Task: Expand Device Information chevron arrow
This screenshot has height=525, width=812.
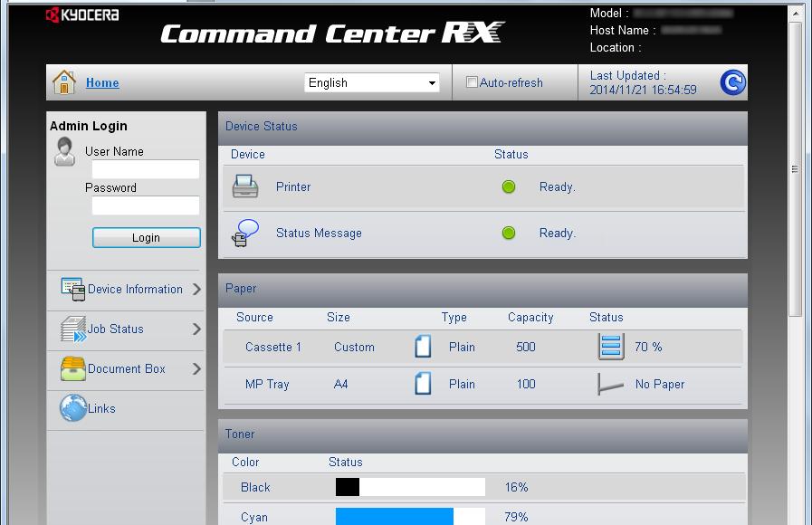Action: pos(196,289)
